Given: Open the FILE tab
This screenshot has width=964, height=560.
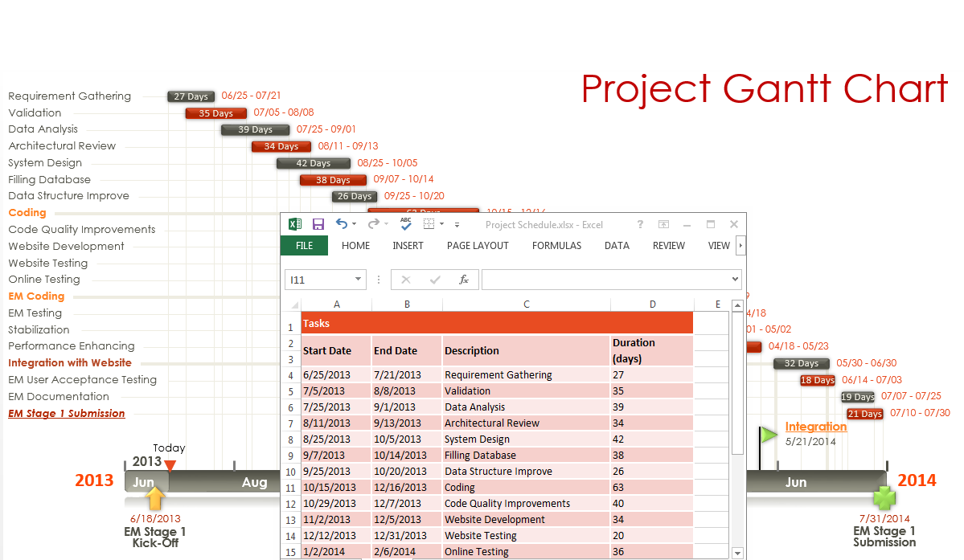Looking at the screenshot, I should click(304, 246).
